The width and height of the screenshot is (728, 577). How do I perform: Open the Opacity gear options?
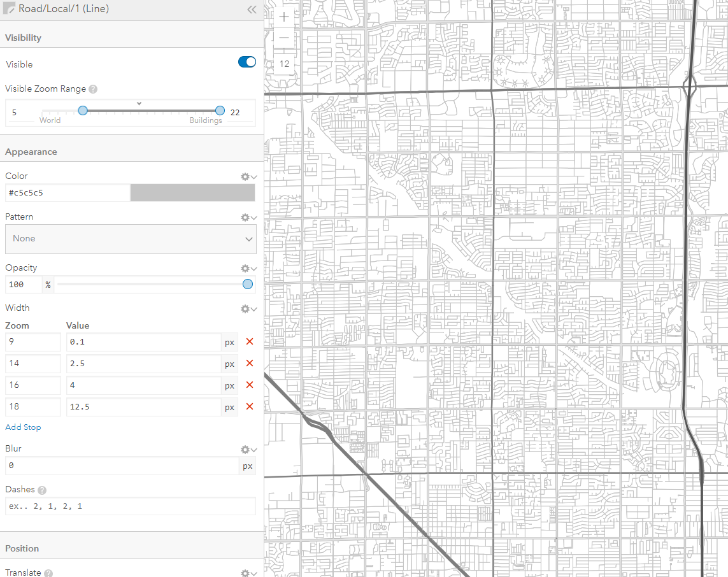(x=248, y=268)
